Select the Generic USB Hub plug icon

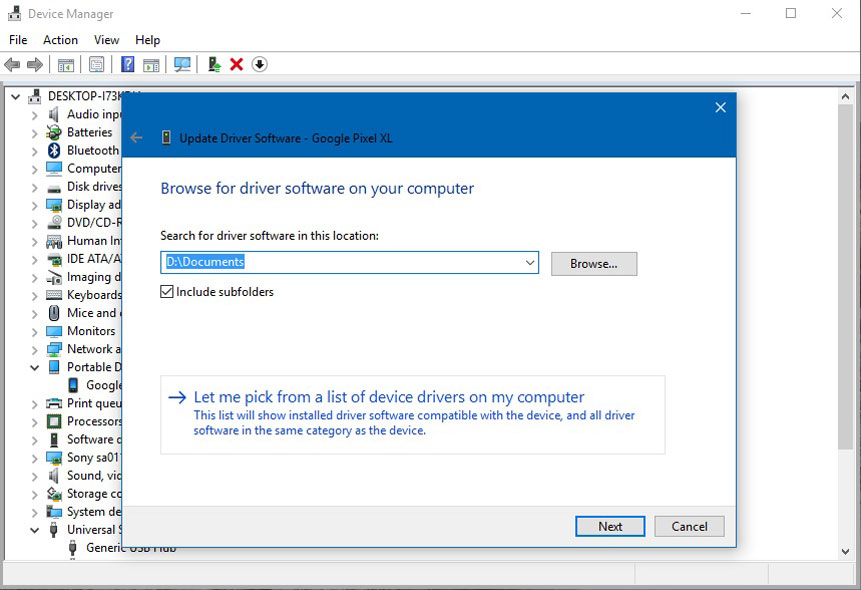pos(72,548)
